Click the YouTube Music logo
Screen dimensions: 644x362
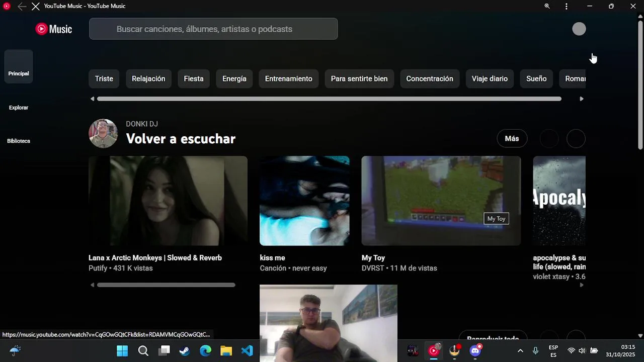coord(54,29)
